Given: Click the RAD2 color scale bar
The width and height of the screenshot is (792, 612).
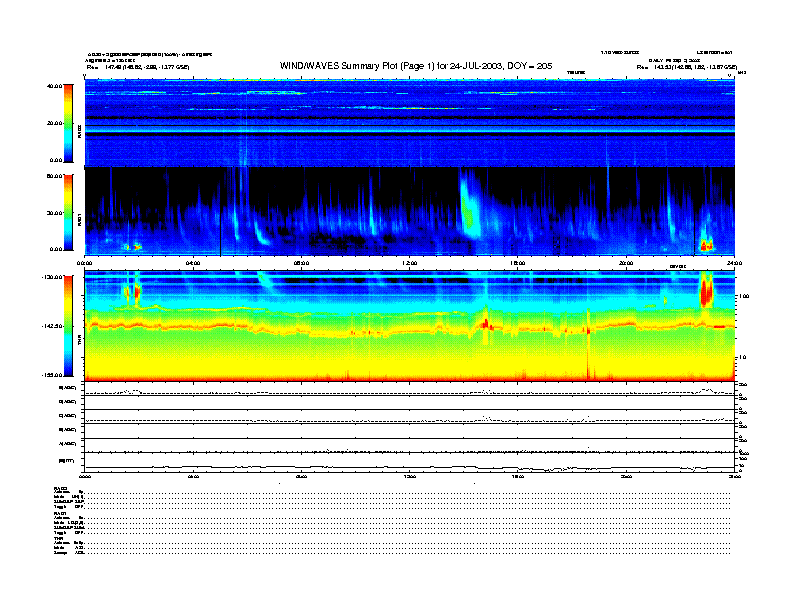Looking at the screenshot, I should pyautogui.click(x=68, y=123).
